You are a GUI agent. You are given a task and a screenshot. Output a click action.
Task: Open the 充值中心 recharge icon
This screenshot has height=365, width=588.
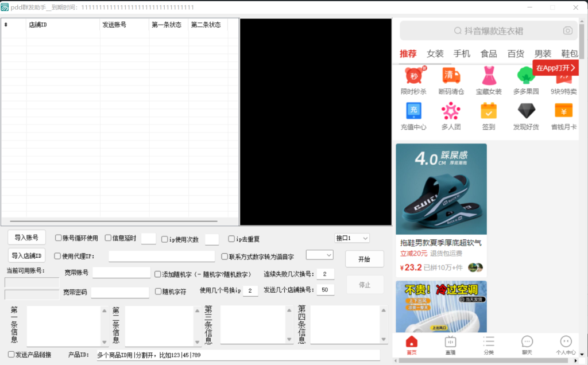413,111
